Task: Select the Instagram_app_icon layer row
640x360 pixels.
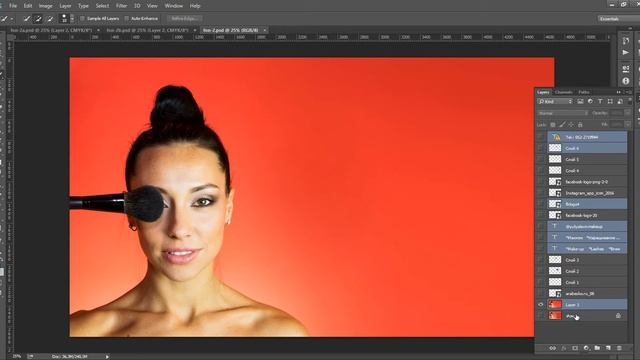Action: [x=587, y=193]
